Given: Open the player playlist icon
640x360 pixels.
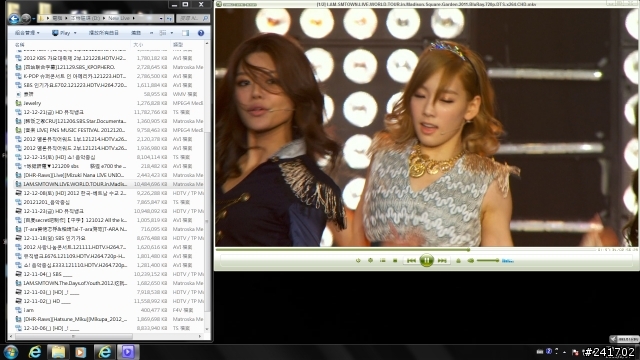Looking at the screenshot, I should click(x=382, y=260).
